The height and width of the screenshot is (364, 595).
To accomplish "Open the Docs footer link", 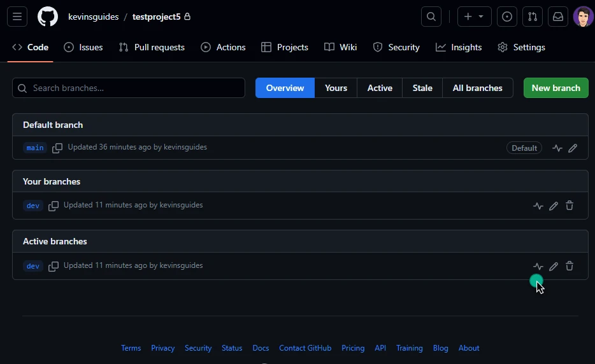I will tap(261, 348).
